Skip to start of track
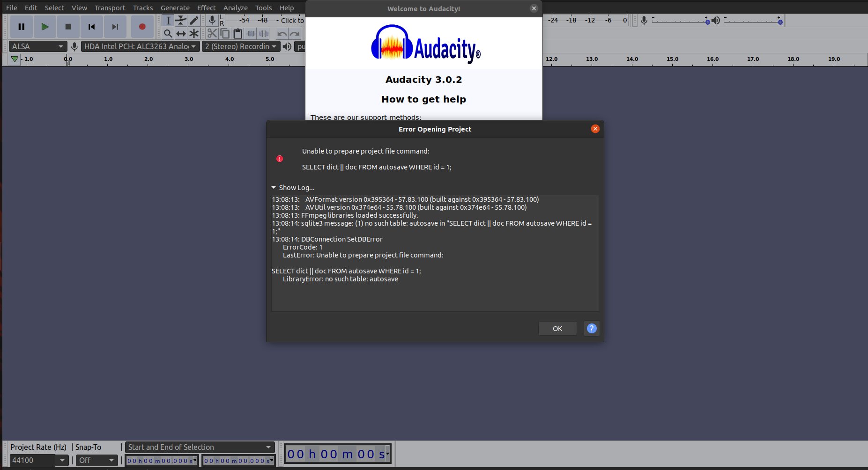The image size is (868, 470). pos(92,27)
